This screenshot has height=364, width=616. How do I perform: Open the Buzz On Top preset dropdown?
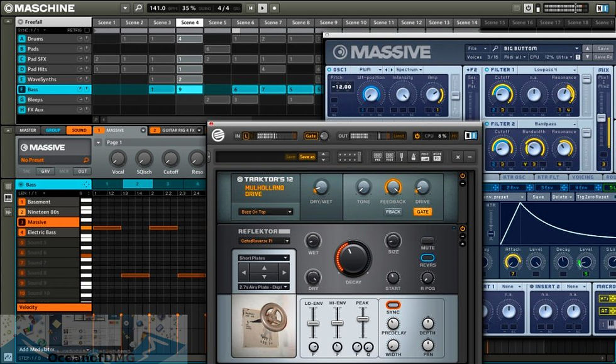[x=265, y=212]
